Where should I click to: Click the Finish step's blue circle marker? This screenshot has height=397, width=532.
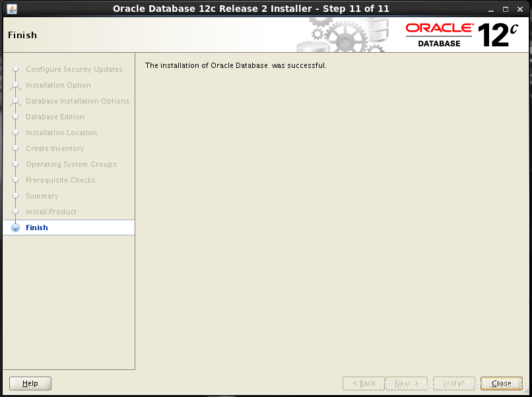tap(16, 228)
